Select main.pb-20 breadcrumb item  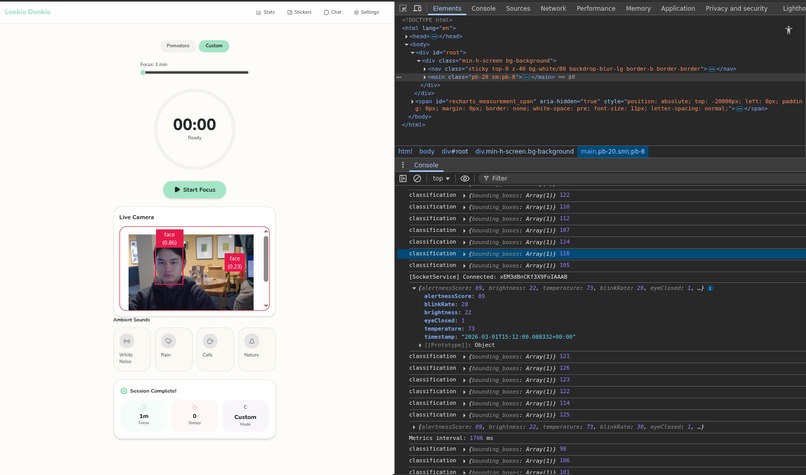pyautogui.click(x=612, y=151)
